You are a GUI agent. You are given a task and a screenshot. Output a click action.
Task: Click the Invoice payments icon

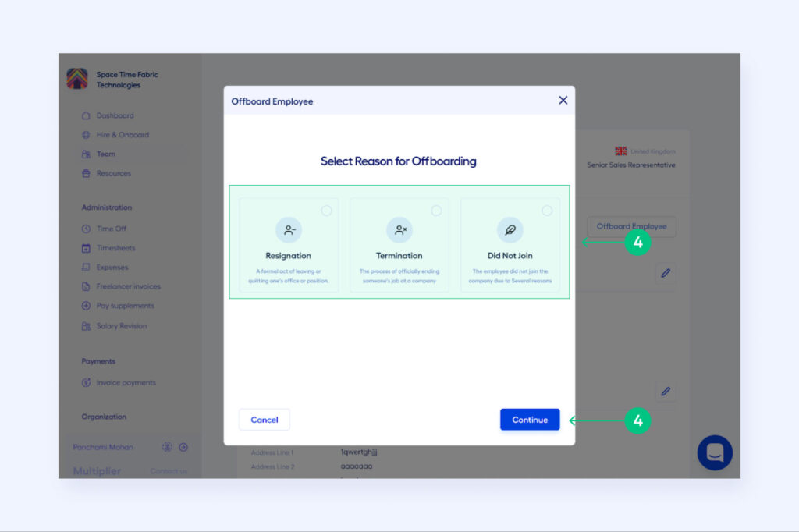click(x=88, y=382)
